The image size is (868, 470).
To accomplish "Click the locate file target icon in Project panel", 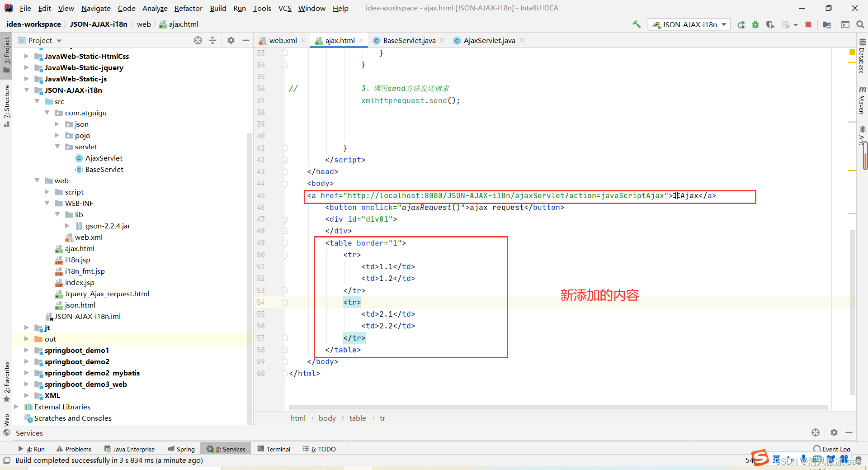I will [x=198, y=40].
